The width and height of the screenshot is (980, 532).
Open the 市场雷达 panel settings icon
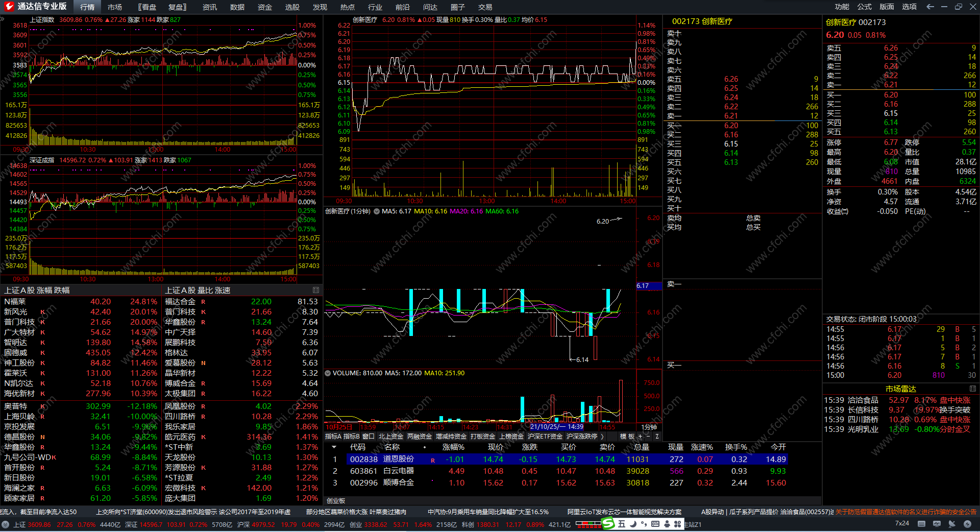tap(973, 389)
